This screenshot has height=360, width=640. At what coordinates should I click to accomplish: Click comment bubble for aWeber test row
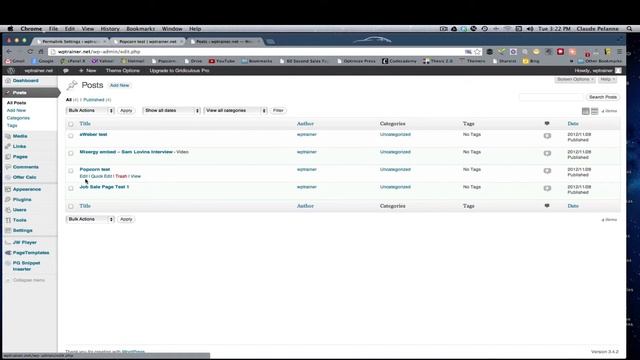pyautogui.click(x=547, y=136)
